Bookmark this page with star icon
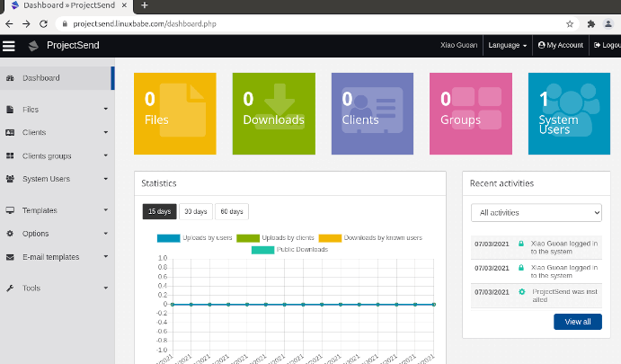Image resolution: width=621 pixels, height=364 pixels. [x=570, y=23]
